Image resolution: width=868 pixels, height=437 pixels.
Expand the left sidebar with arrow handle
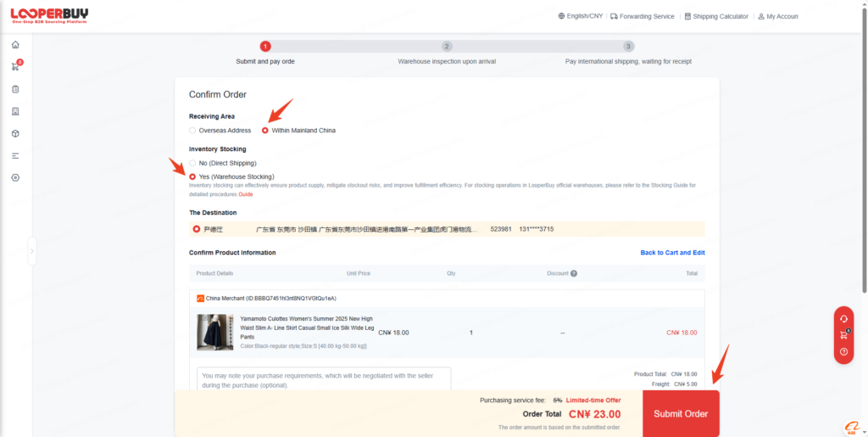[x=32, y=251]
